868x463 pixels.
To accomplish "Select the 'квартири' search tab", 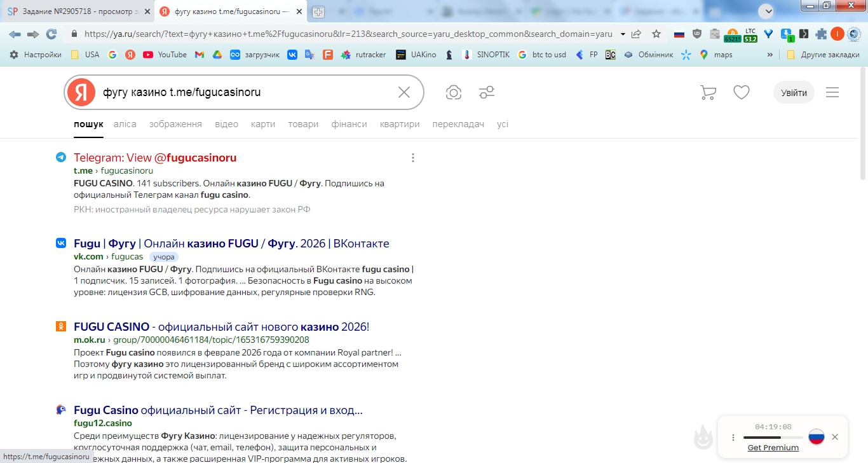I will pyautogui.click(x=400, y=124).
